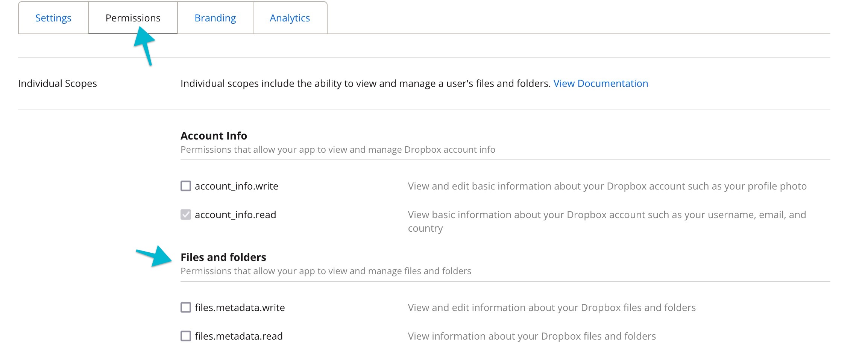Viewport: 868px width, 349px height.
Task: Open the Analytics tab
Action: pyautogui.click(x=290, y=18)
